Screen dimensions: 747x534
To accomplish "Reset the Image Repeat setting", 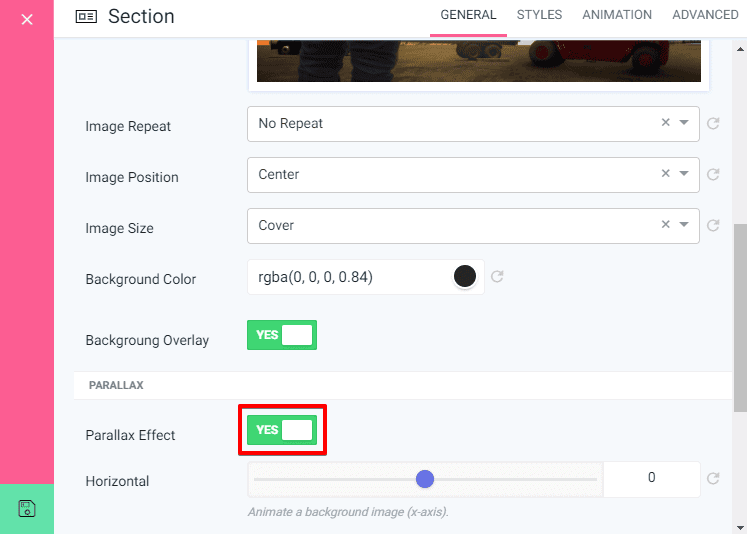I will point(713,124).
